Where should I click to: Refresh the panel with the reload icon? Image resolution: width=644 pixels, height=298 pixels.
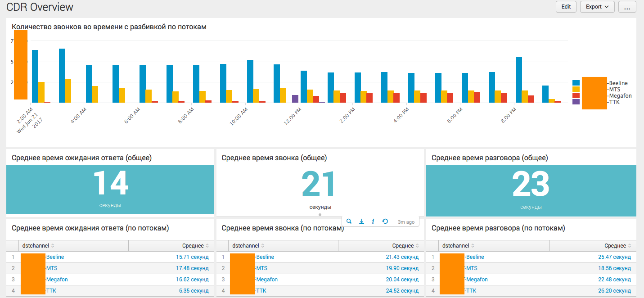point(385,221)
